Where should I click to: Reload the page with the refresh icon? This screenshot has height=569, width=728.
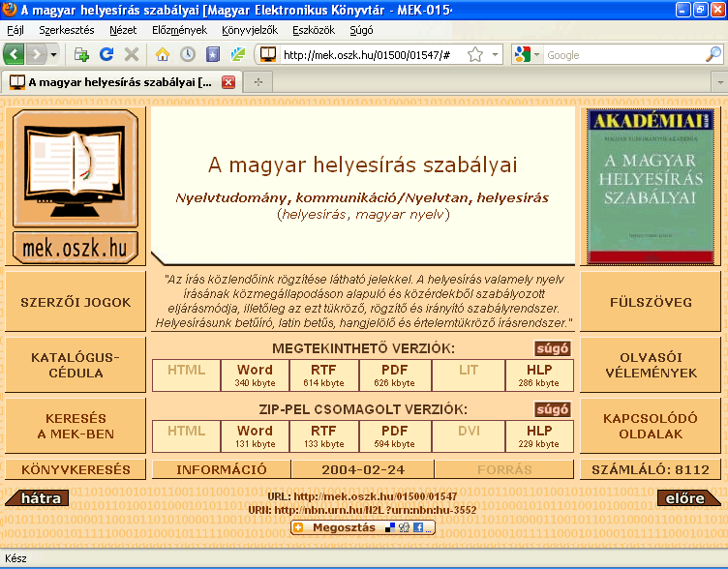point(106,54)
